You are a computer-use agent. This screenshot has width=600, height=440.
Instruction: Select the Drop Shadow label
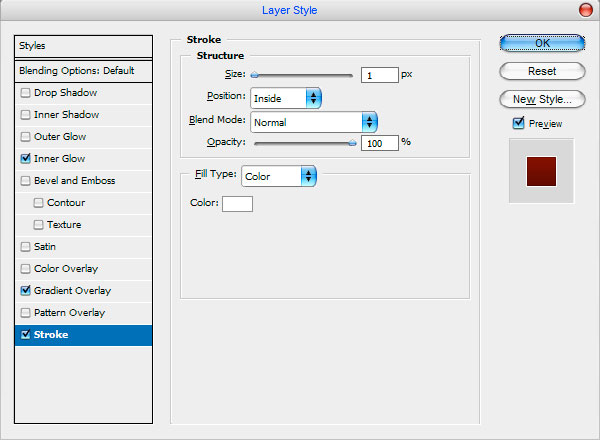click(65, 93)
